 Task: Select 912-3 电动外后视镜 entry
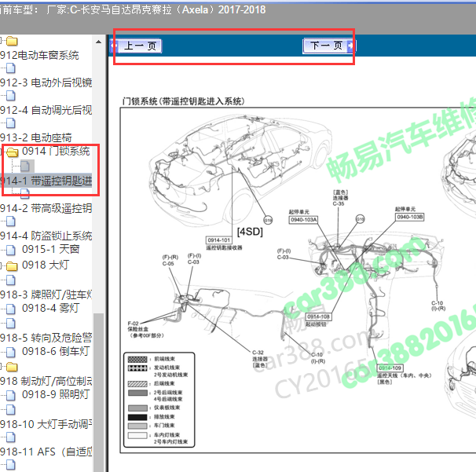point(46,82)
